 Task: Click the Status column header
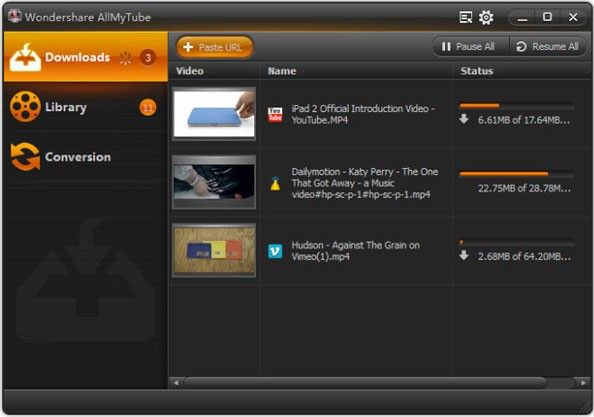(x=477, y=71)
